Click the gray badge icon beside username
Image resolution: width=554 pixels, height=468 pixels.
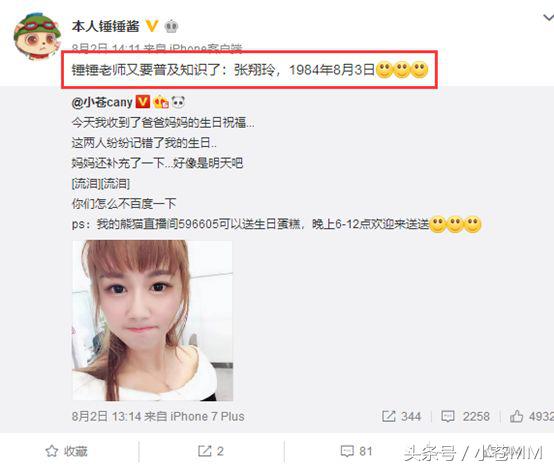point(171,26)
